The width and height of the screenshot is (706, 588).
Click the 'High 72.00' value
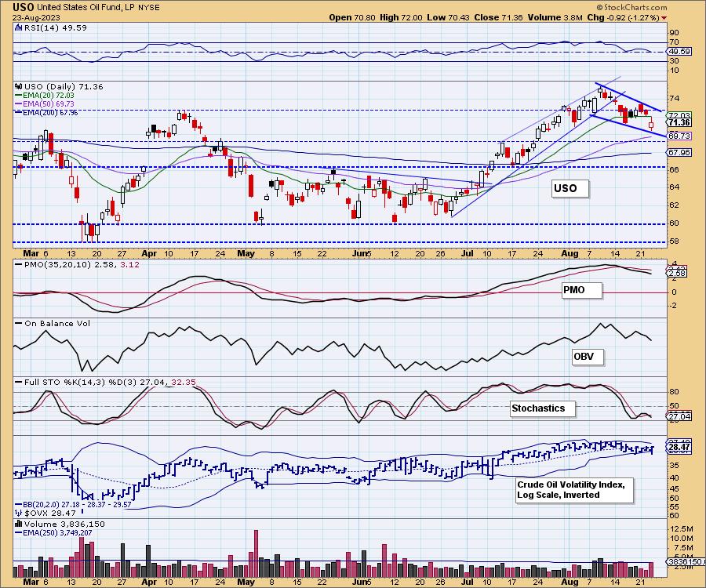pos(401,17)
